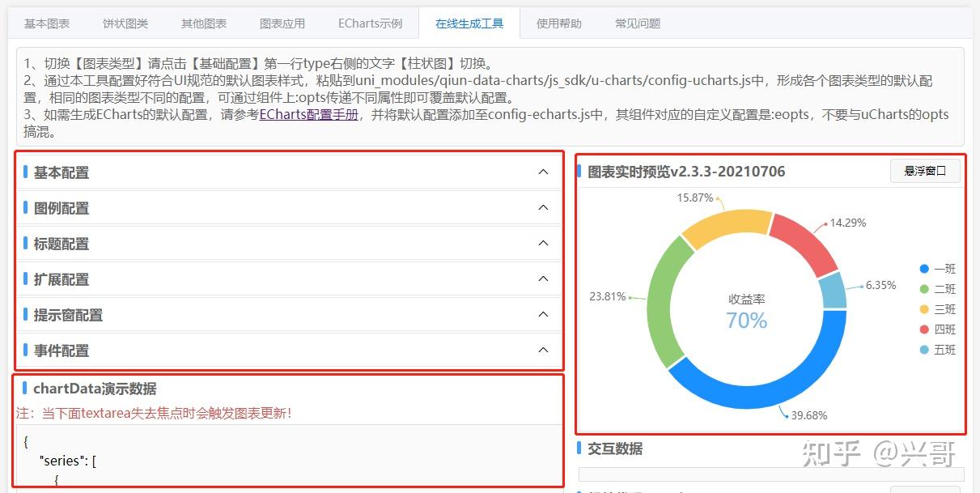This screenshot has height=493, width=980.
Task: Toggle the 标题配置 section chevron
Action: [543, 243]
